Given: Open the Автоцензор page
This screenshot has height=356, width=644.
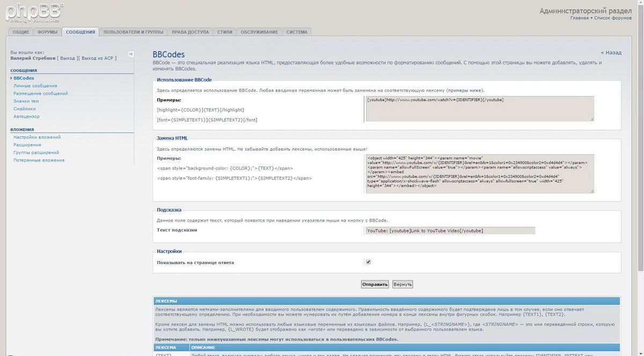Looking at the screenshot, I should tap(27, 117).
